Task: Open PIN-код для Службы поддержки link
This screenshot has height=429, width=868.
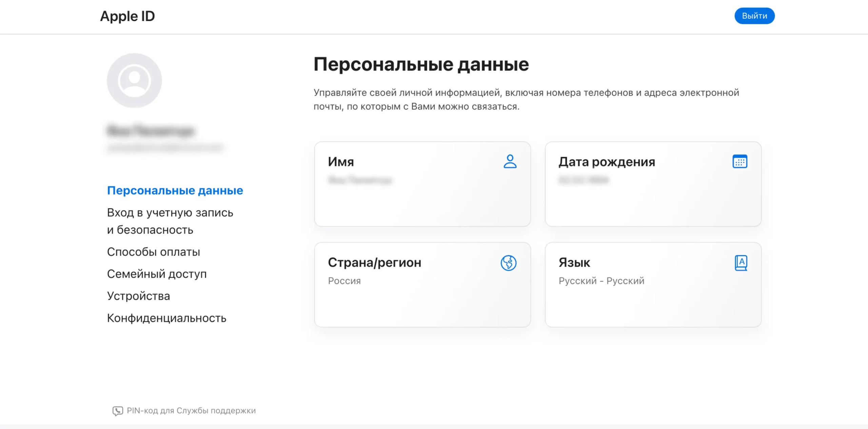Action: tap(191, 411)
